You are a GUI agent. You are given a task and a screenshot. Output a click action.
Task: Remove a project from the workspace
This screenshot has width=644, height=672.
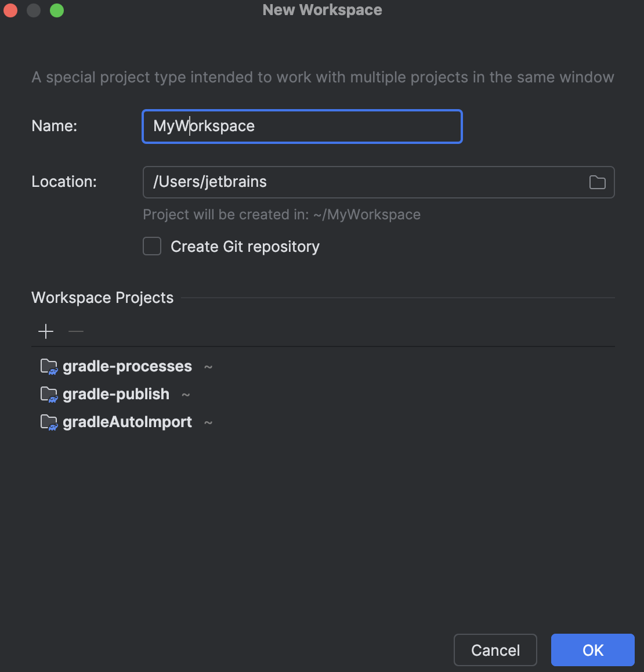tap(75, 331)
